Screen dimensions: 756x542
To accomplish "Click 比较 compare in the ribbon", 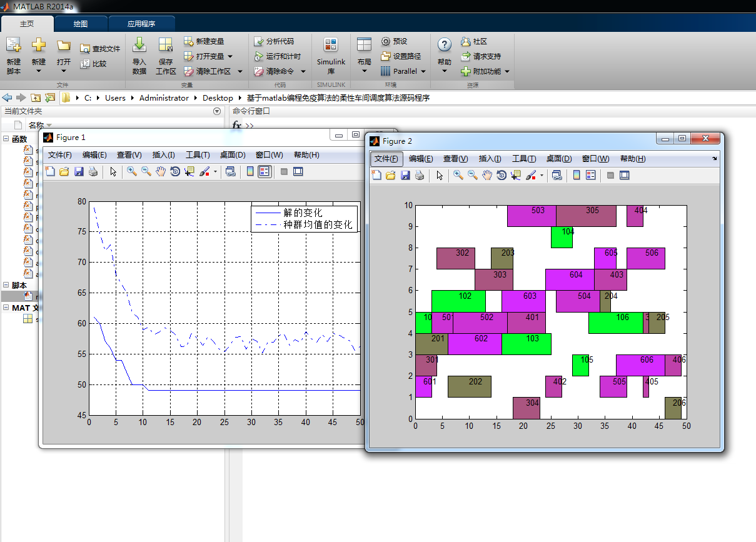I will [93, 63].
